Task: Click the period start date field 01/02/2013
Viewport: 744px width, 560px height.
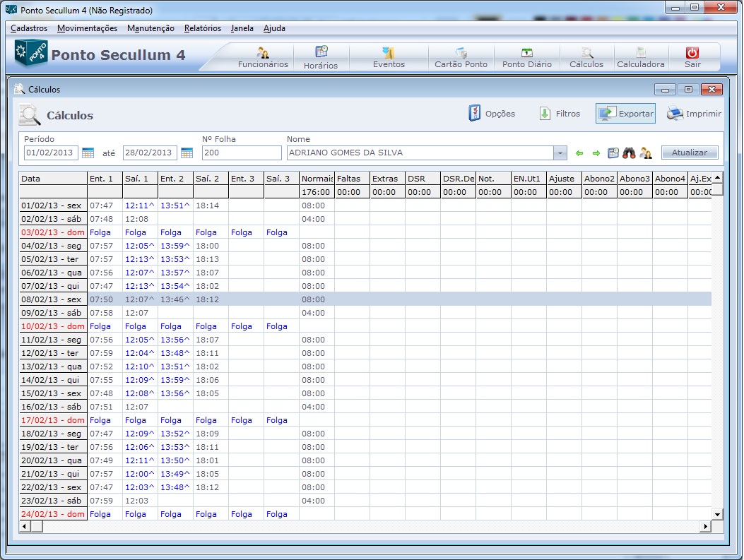Action: tap(51, 153)
